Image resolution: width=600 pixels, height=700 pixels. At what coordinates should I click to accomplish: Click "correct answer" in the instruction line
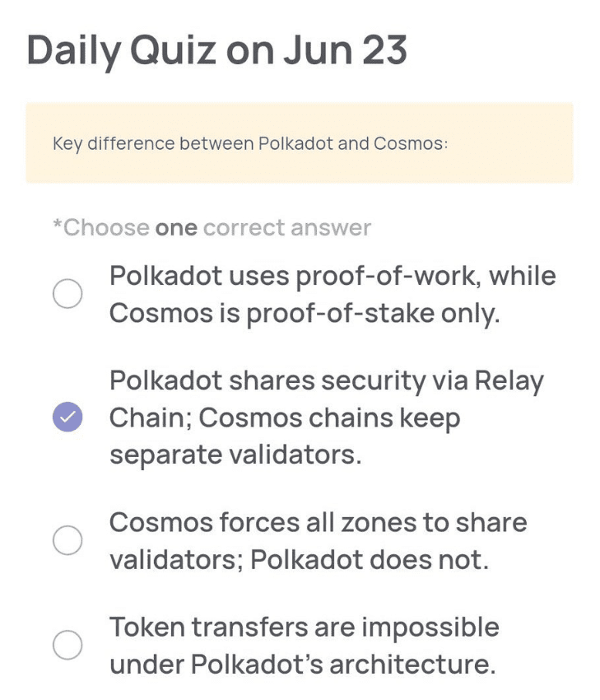tap(287, 227)
